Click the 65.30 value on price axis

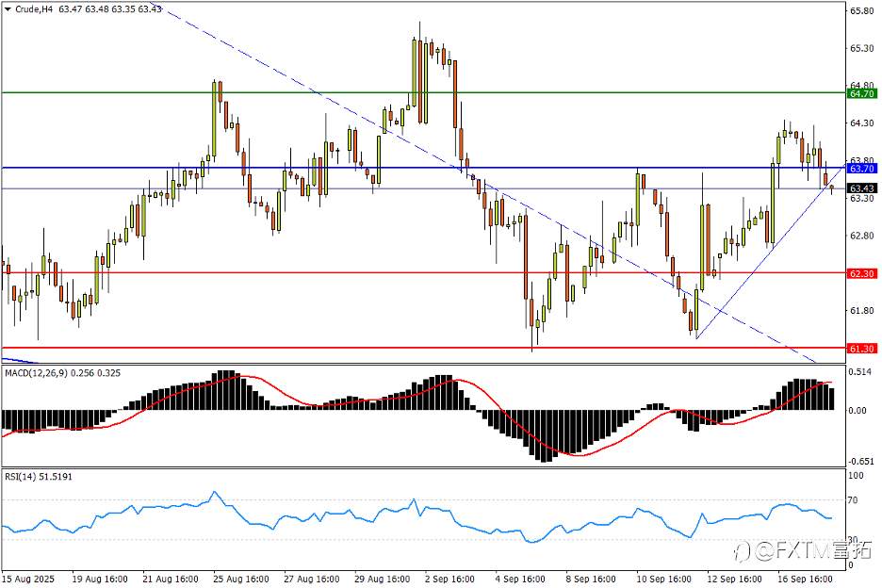pos(861,48)
